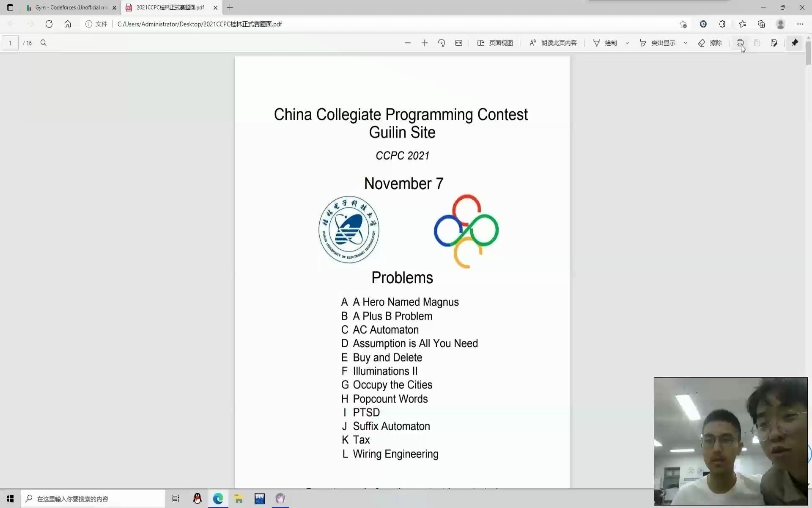The height and width of the screenshot is (508, 812).
Task: Click the zoom out icon in toolbar
Action: (407, 42)
